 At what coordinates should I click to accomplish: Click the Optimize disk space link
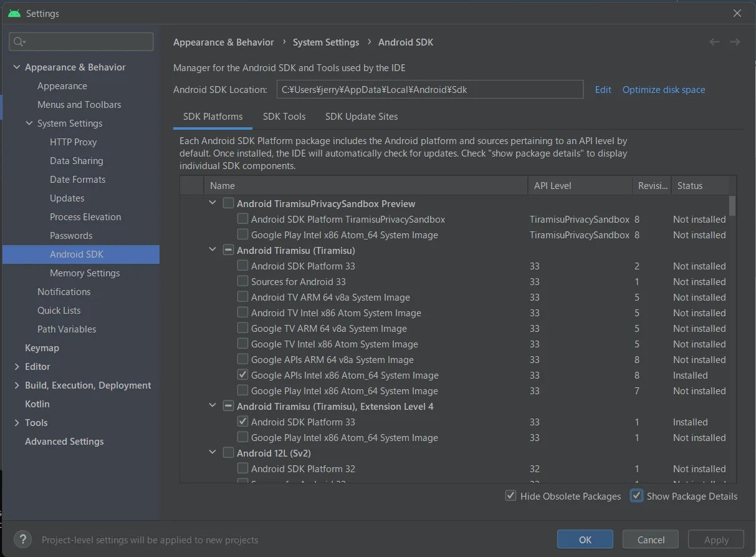click(664, 89)
